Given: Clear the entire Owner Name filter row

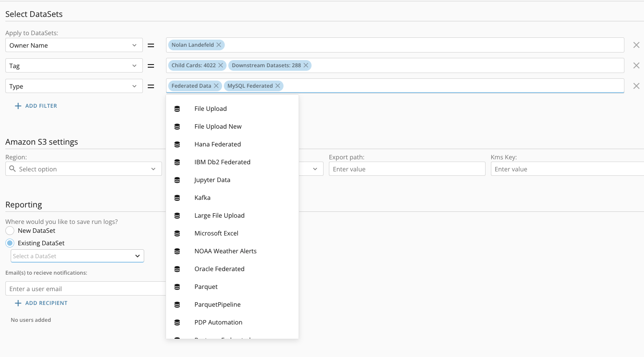Looking at the screenshot, I should click(636, 45).
